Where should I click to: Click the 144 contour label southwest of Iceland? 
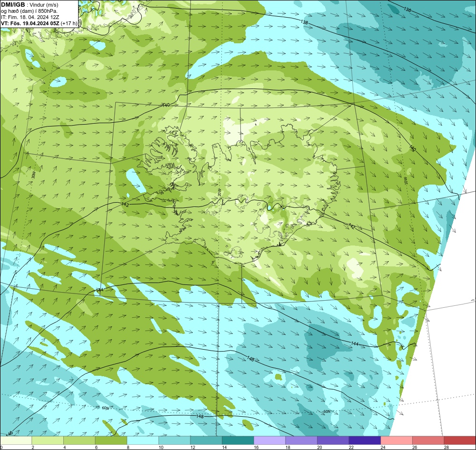[99, 290]
